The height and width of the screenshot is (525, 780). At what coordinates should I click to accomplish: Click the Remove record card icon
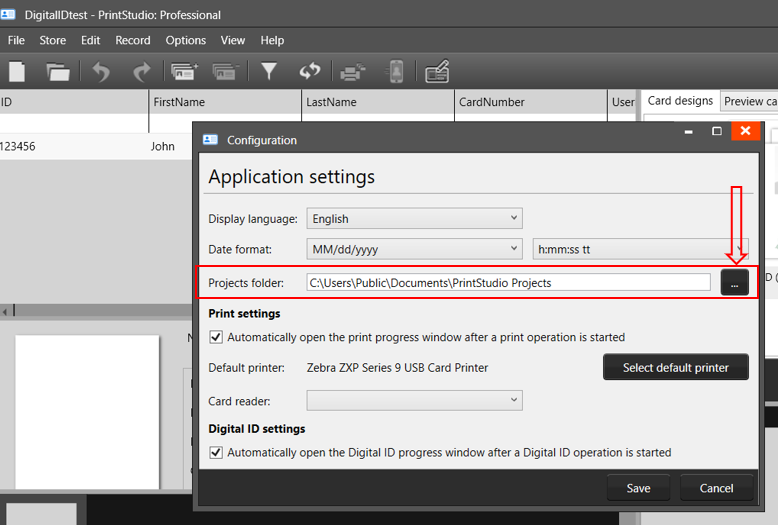(226, 72)
